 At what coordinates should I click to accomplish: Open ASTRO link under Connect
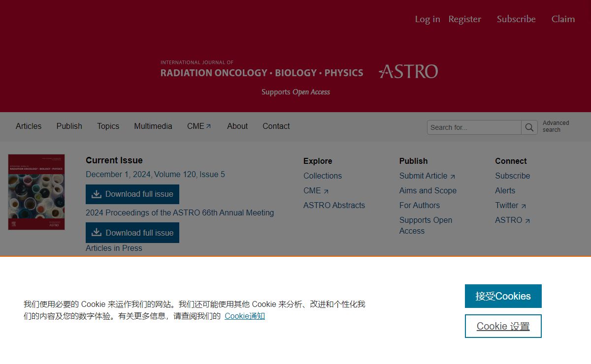coord(513,220)
